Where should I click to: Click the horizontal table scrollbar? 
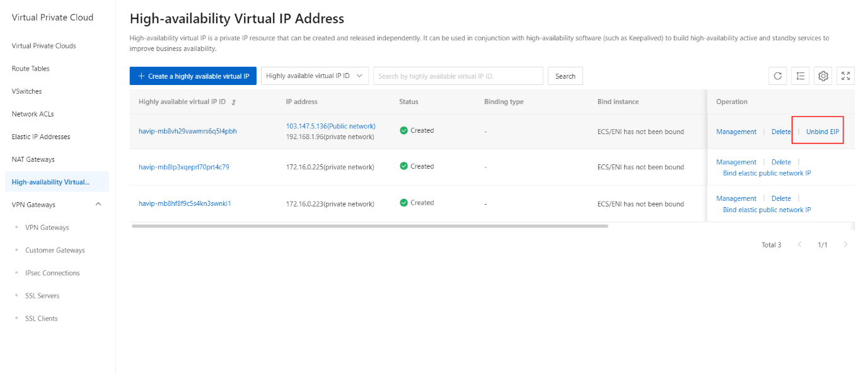(370, 225)
